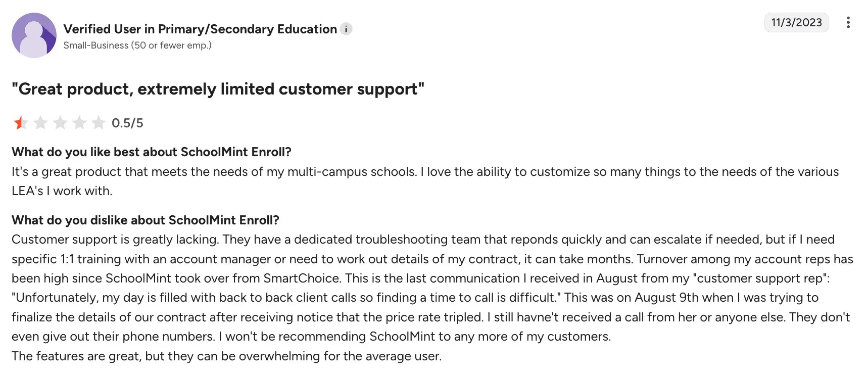Click the fifth star at the rating's end
This screenshot has width=868, height=377.
click(100, 122)
